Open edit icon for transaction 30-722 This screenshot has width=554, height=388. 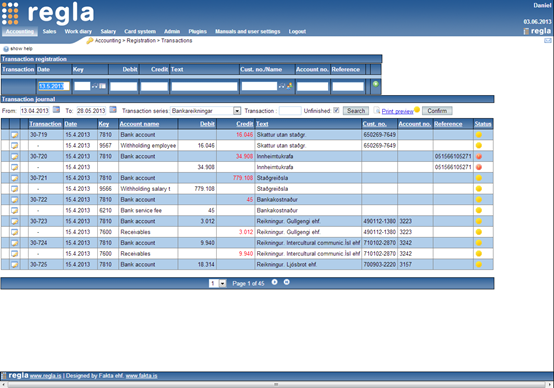click(14, 199)
